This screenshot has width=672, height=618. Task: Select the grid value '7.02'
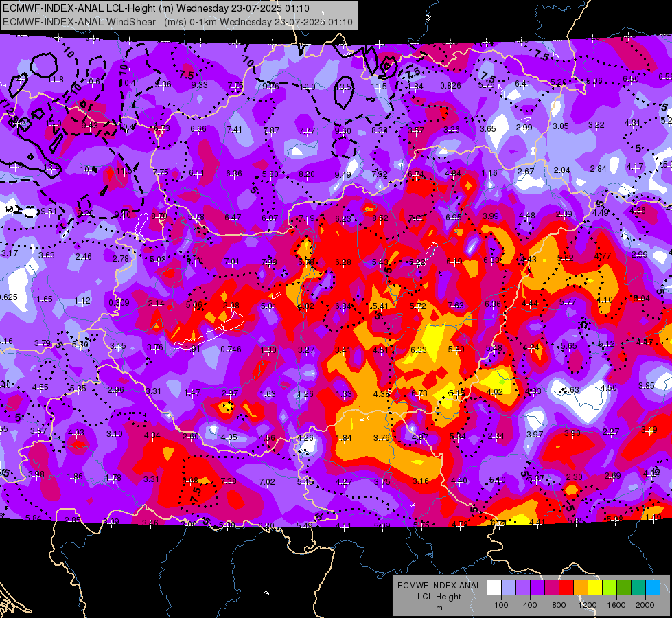[x=266, y=482]
